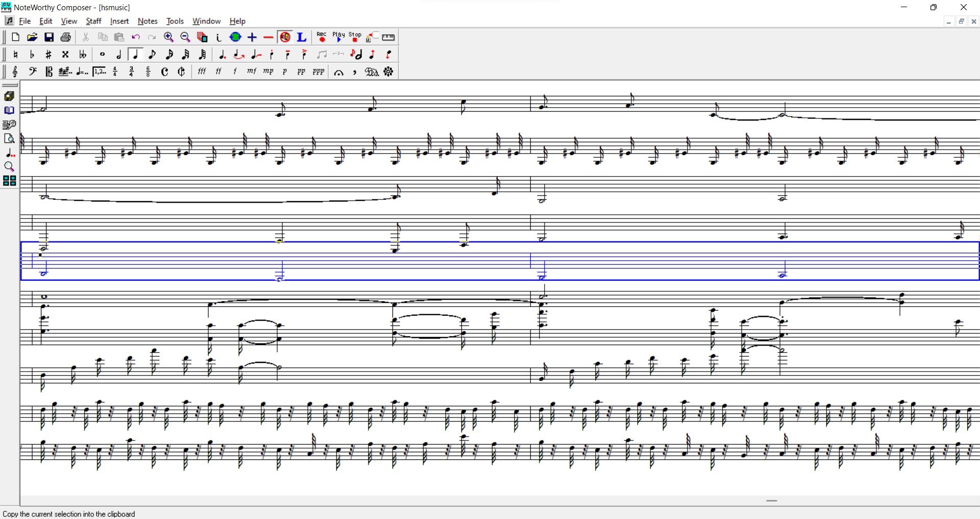Click the flat accidental icon
980x519 pixels.
point(32,55)
